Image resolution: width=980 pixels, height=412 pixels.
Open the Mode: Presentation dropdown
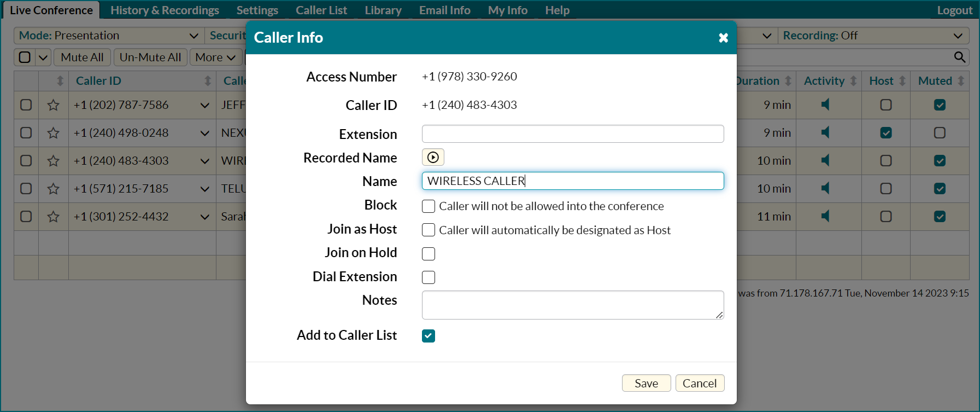tap(109, 36)
